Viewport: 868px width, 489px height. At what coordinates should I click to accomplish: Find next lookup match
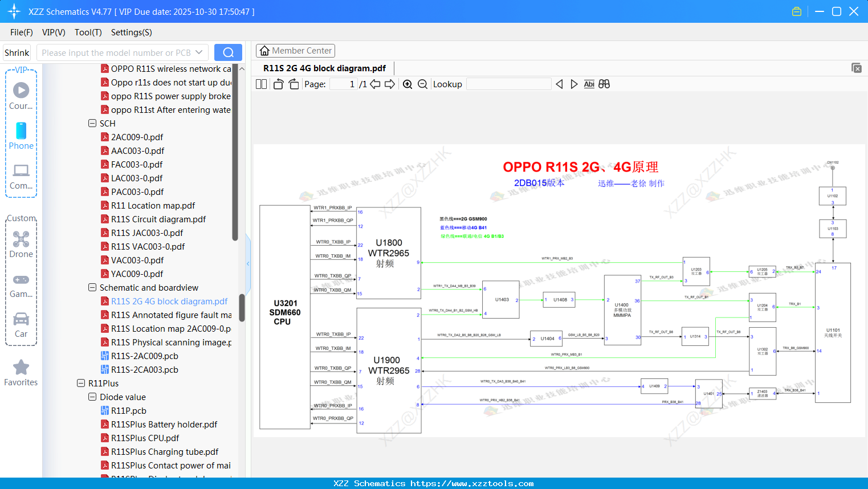[x=574, y=84]
